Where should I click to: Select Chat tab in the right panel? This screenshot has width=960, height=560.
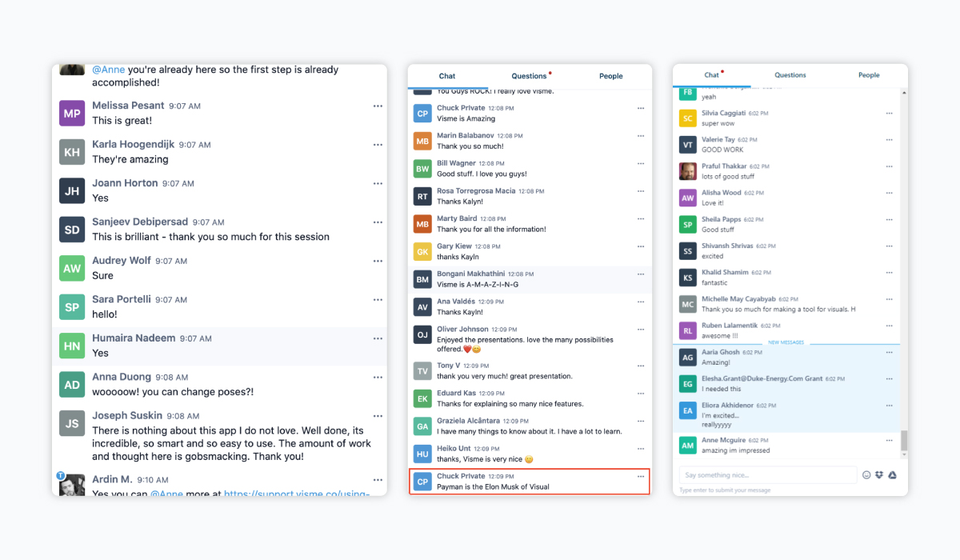coord(712,75)
